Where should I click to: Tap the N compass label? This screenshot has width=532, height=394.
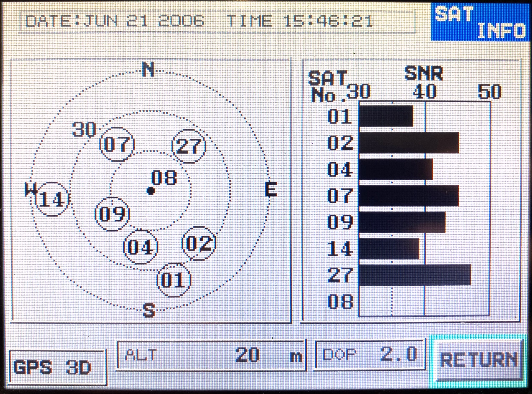148,70
